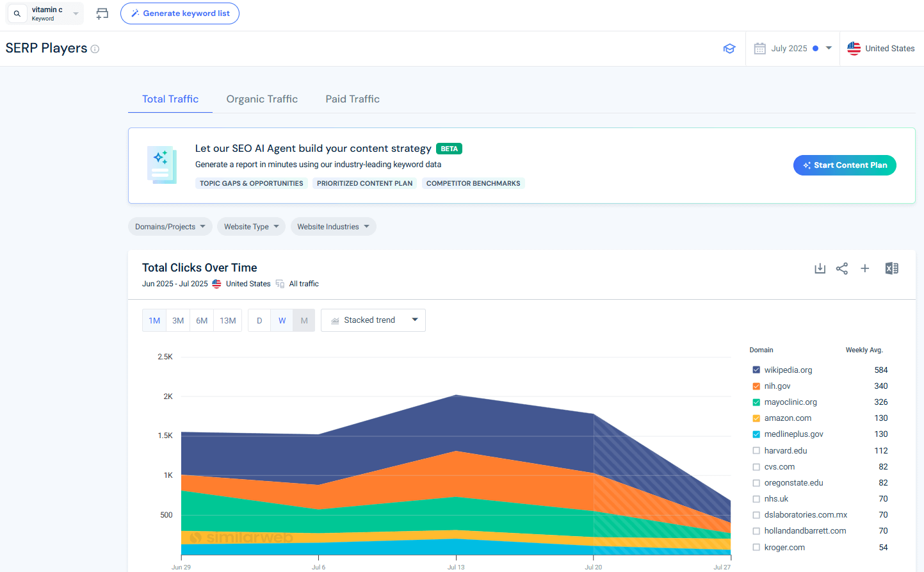Viewport: 924px width, 572px height.
Task: Click the download chart icon
Action: pyautogui.click(x=820, y=268)
